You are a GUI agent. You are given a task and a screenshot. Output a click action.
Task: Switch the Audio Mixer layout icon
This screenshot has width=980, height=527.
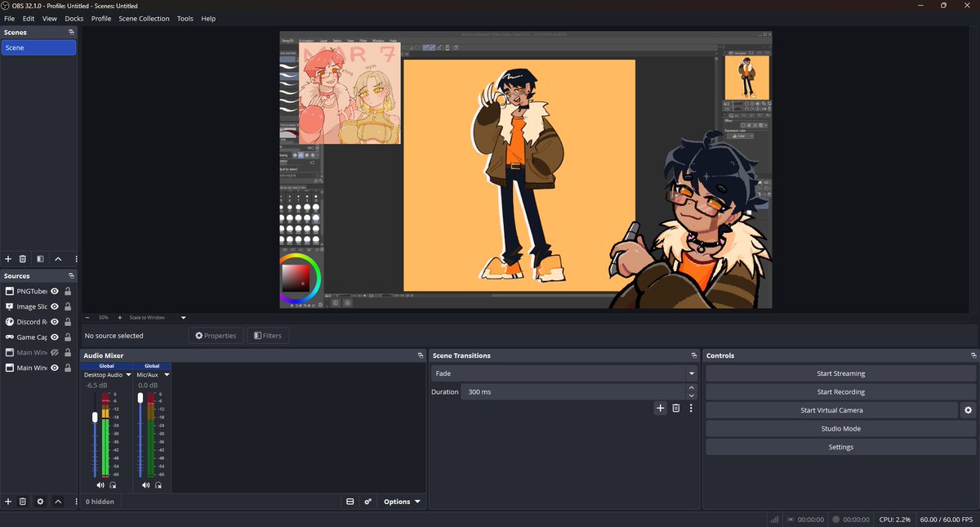tap(350, 502)
